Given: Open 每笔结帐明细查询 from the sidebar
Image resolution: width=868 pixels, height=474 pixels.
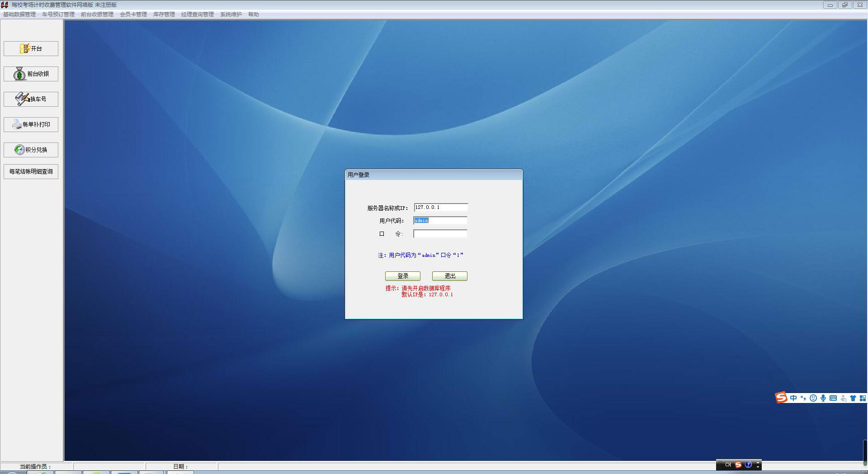Looking at the screenshot, I should (31, 171).
